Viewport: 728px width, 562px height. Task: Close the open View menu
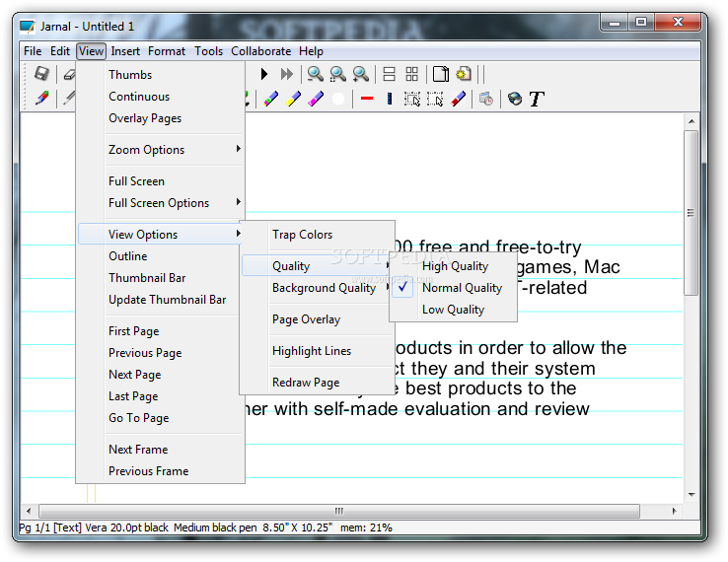click(91, 51)
